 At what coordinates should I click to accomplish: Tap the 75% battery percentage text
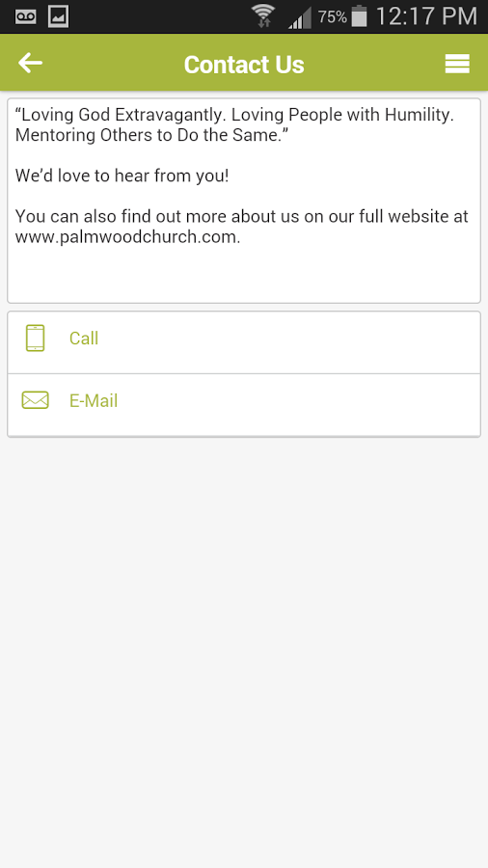333,17
